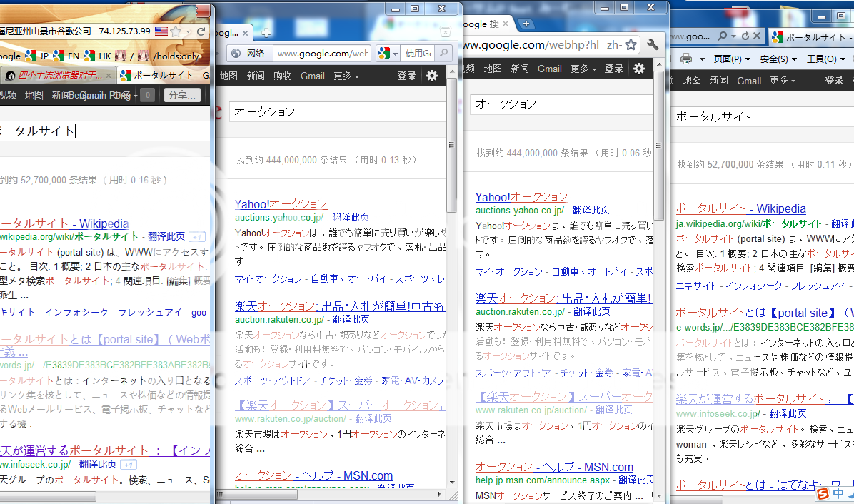This screenshot has width=854, height=504.
Task: Open the print options arrow in Internet Explorer
Action: pyautogui.click(x=703, y=59)
